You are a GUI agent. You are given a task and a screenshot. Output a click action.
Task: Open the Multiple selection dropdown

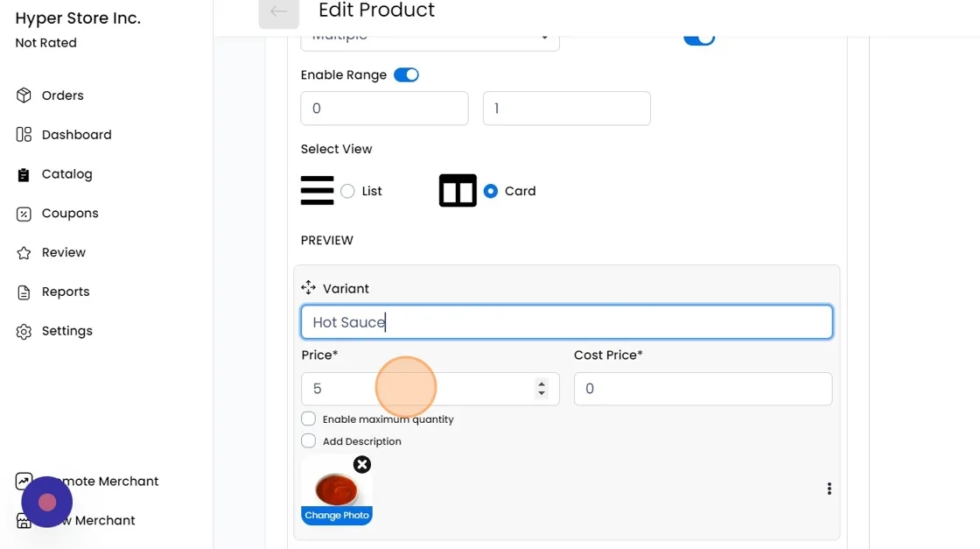pos(430,38)
